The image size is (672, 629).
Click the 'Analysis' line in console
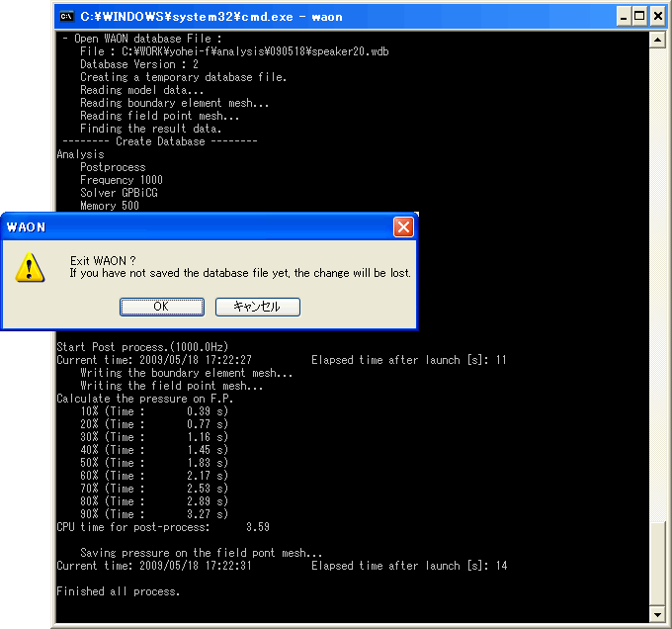(81, 154)
